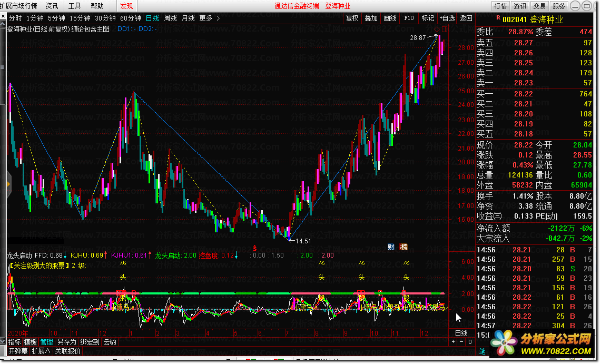
Task: Select the 分时 period tab
Action: point(15,18)
